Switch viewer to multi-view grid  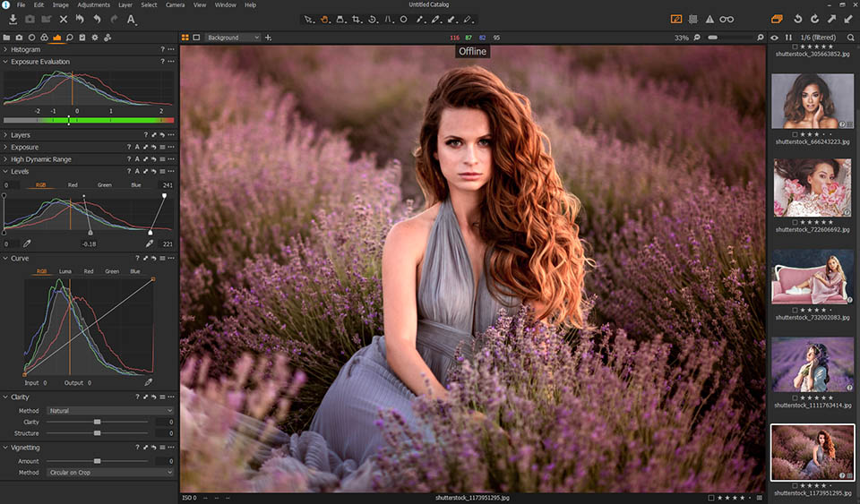pyautogui.click(x=185, y=38)
